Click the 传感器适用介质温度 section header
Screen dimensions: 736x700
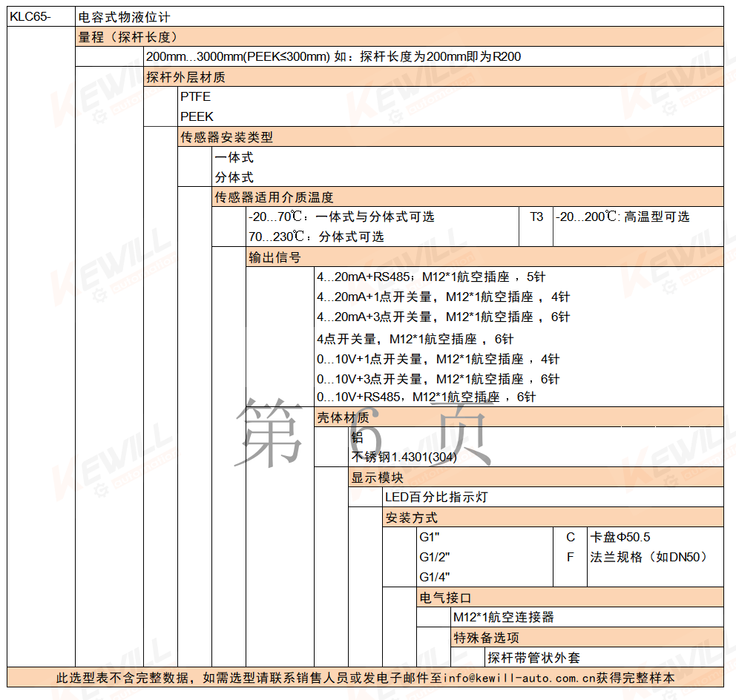tap(468, 197)
